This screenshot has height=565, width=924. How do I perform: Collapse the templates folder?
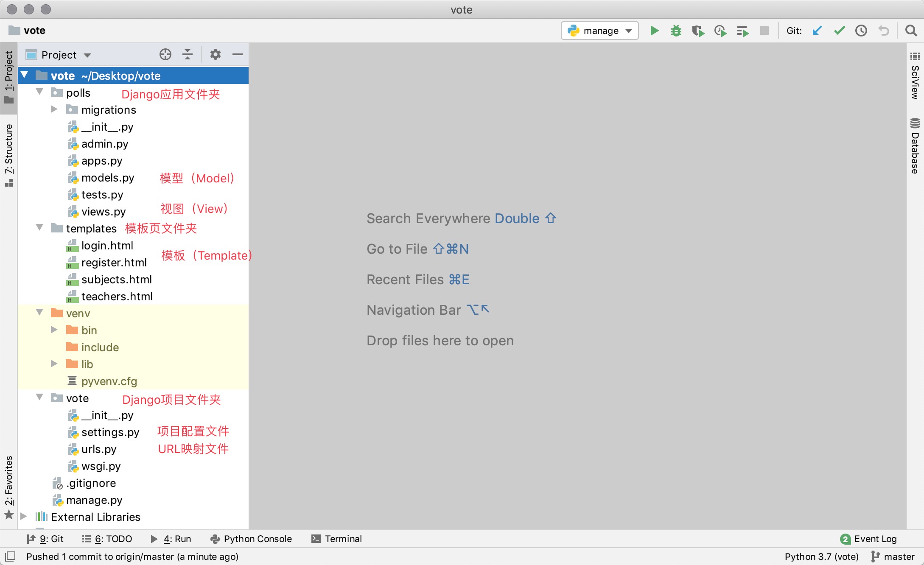[x=39, y=228]
